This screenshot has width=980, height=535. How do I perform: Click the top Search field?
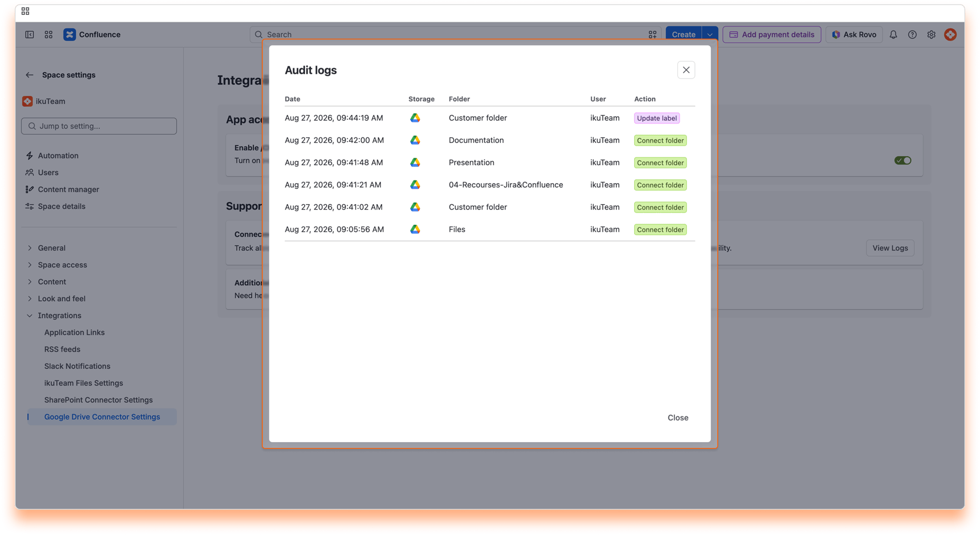coord(455,35)
